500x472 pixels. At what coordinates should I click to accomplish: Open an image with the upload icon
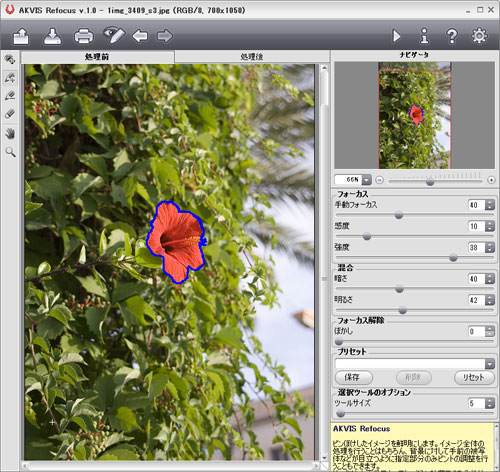coord(21,36)
